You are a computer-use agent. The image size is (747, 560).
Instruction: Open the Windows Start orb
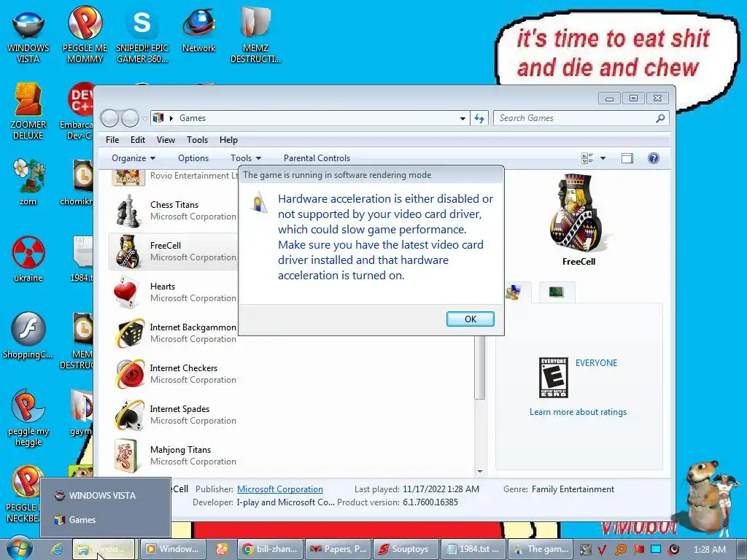[x=20, y=548]
